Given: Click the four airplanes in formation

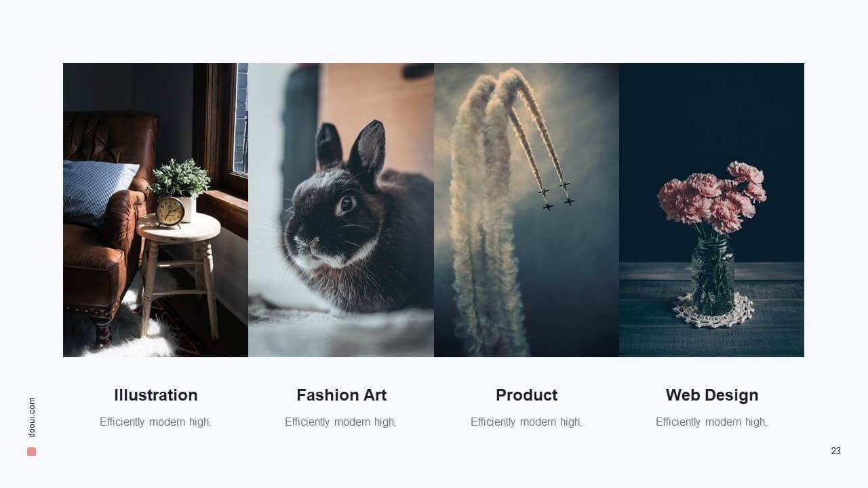Looking at the screenshot, I should point(557,195).
